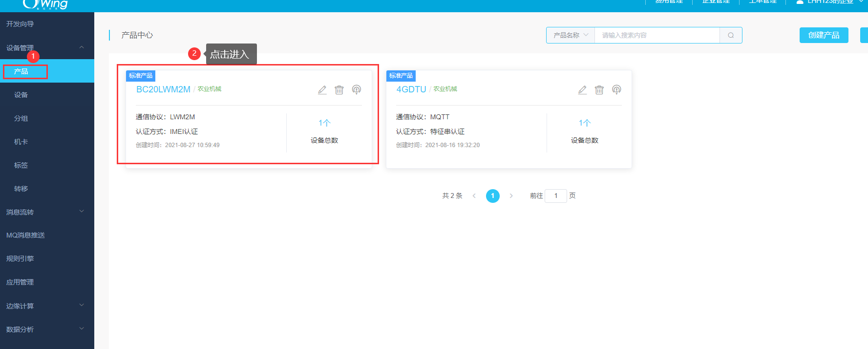Click the 通信协议:MQTT text
868x349 pixels.
pos(423,117)
